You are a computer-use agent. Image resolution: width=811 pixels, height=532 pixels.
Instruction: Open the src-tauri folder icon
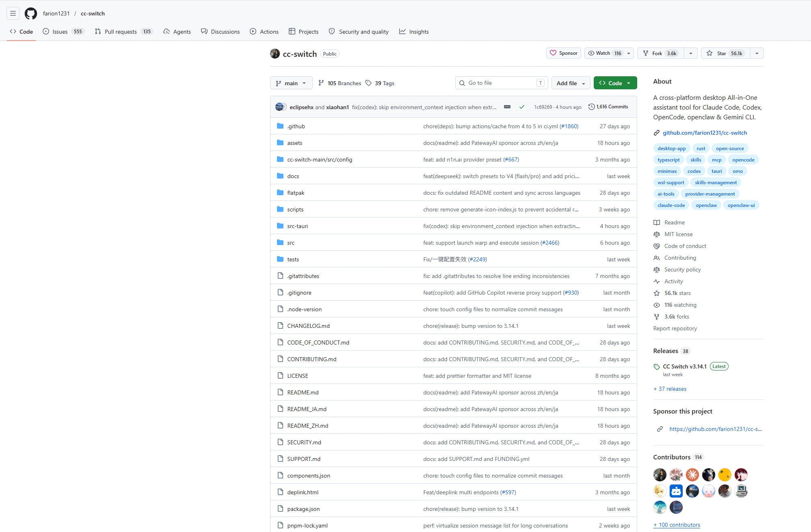click(x=280, y=226)
